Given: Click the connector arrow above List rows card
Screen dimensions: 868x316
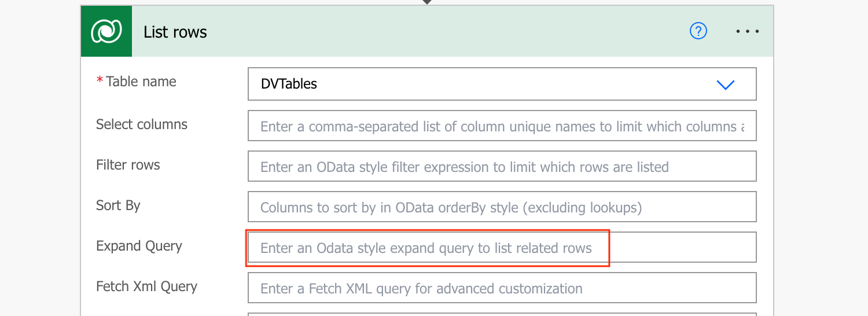Looking at the screenshot, I should point(427,2).
